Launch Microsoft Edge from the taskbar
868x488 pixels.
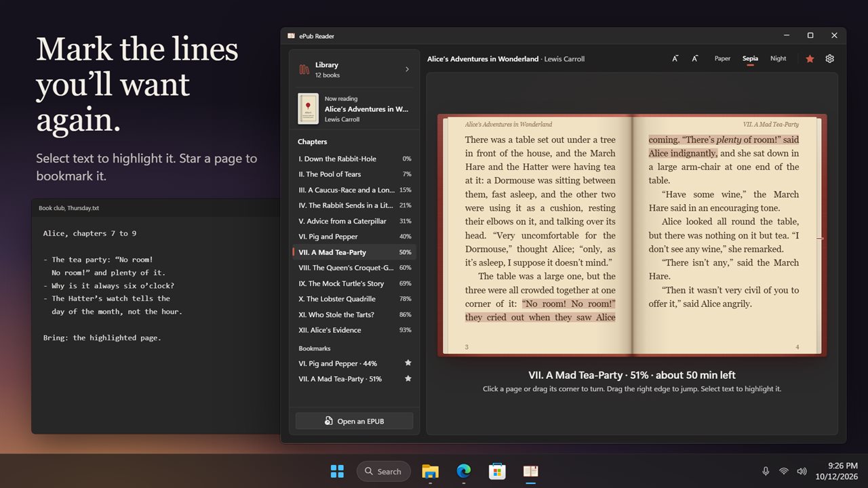coord(464,471)
